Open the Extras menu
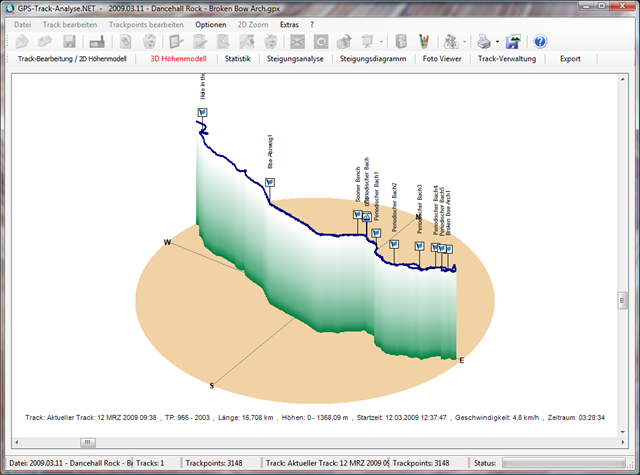 (289, 23)
